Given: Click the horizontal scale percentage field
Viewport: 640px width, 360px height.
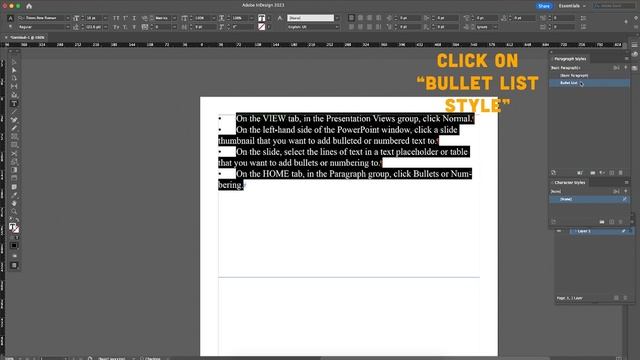Looking at the screenshot, I should coord(242,18).
